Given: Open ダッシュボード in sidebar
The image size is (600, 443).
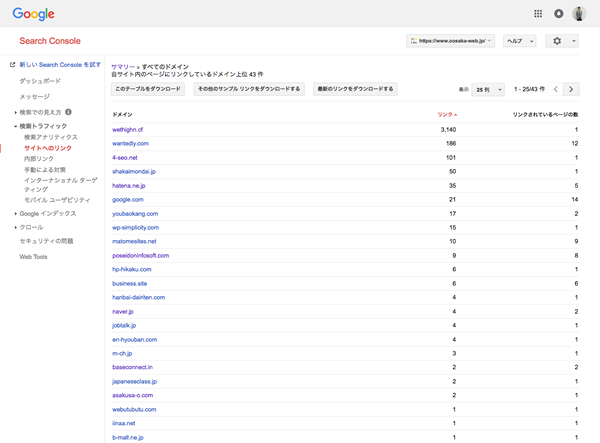Looking at the screenshot, I should (40, 81).
